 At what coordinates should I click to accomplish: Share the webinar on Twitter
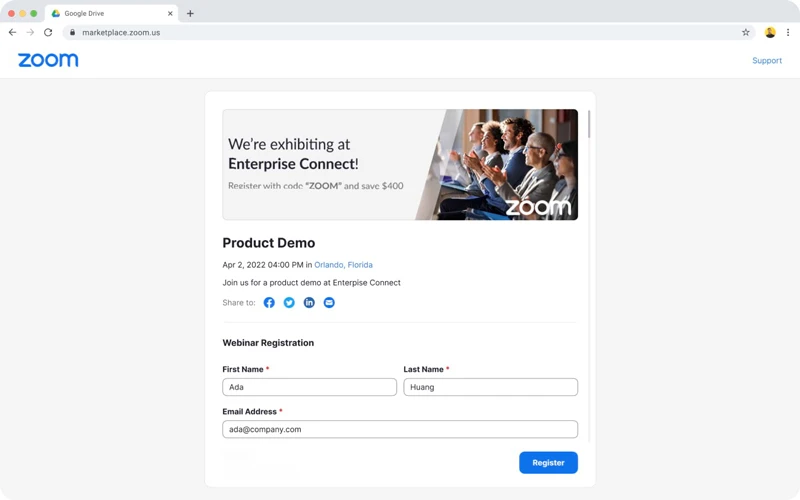(x=289, y=302)
